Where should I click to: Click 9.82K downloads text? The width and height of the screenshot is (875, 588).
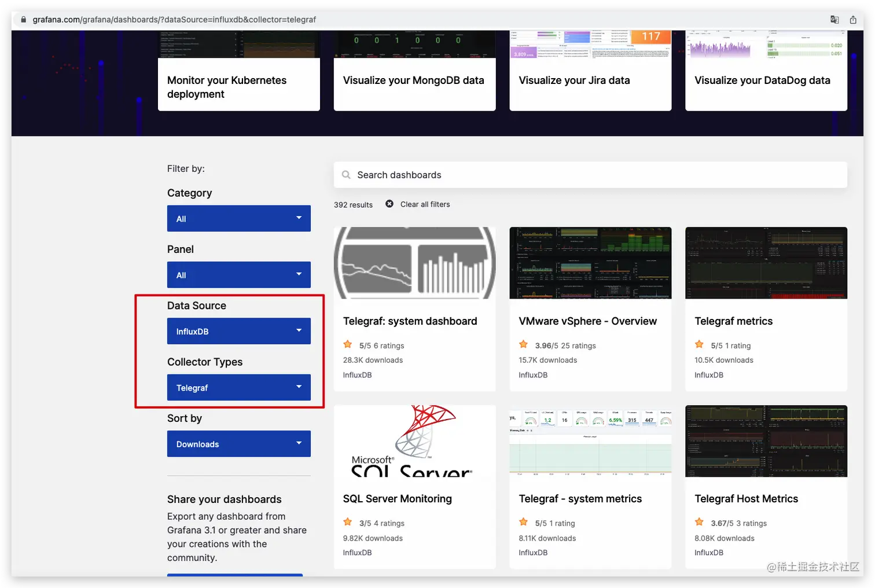tap(373, 538)
